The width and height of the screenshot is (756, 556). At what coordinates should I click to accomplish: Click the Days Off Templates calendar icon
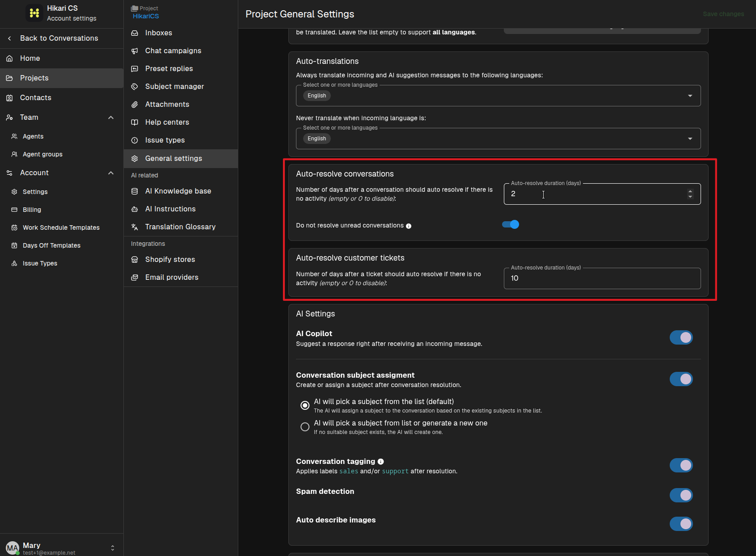click(14, 245)
